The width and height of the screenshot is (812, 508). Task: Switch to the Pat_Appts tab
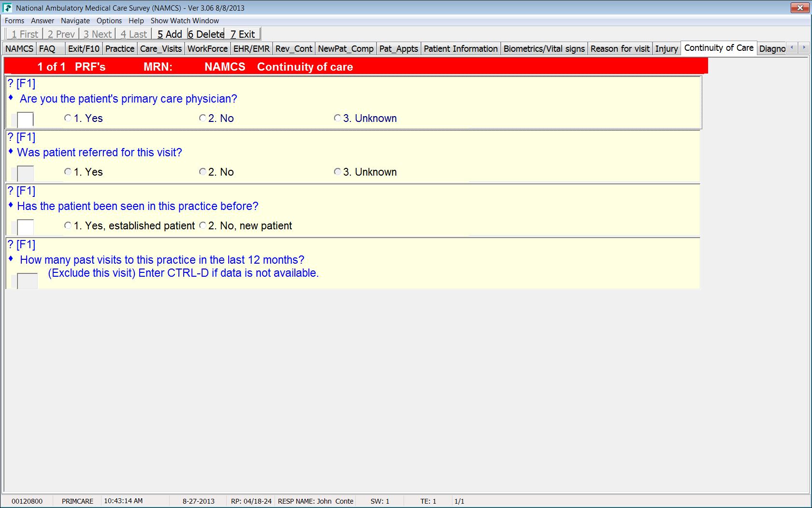(x=399, y=49)
